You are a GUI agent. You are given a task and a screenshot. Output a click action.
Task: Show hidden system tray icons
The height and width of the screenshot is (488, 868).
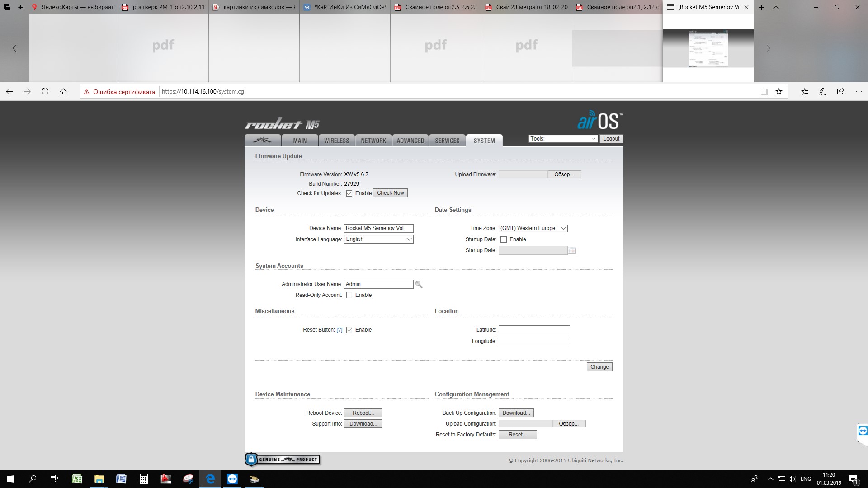coord(770,479)
